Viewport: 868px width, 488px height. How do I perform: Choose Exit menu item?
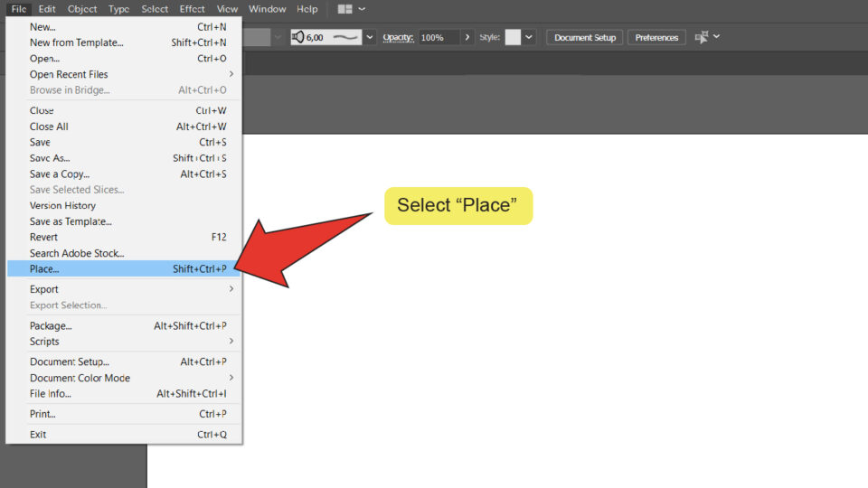coord(125,435)
